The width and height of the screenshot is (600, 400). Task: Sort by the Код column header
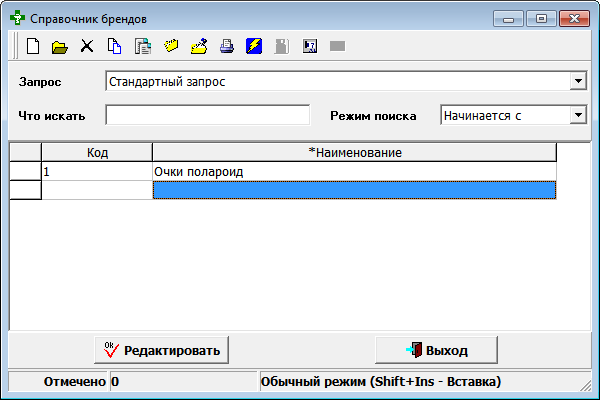point(97,152)
